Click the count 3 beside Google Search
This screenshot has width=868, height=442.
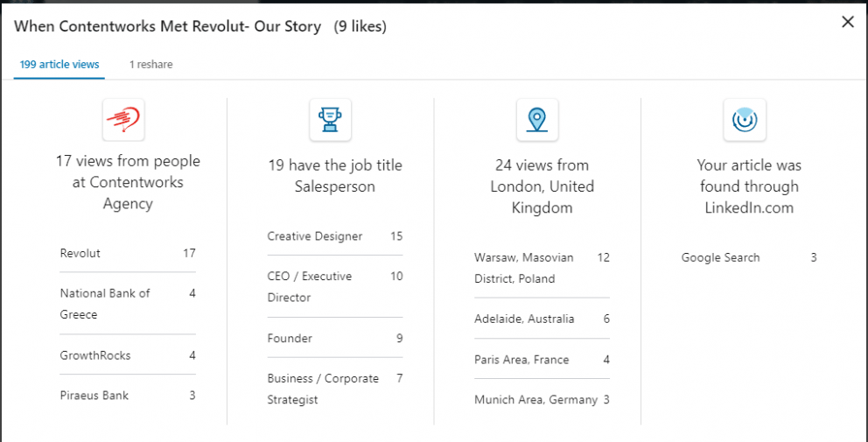(x=813, y=257)
